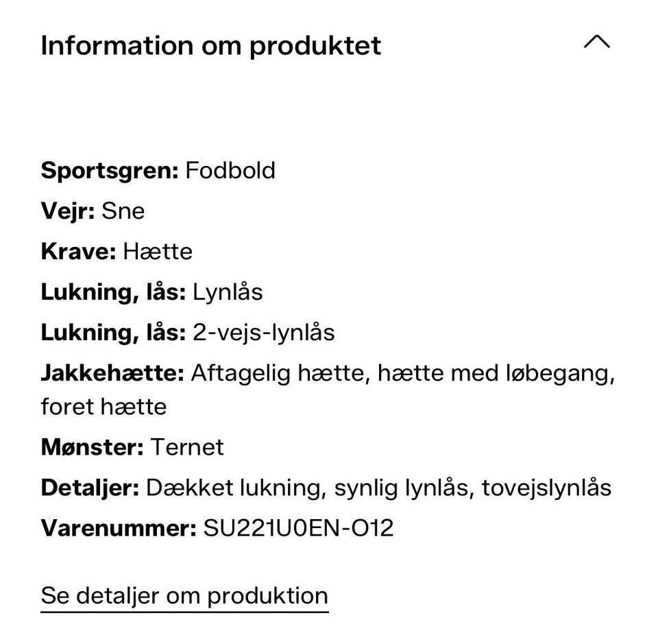This screenshot has width=658, height=644.
Task: Click the bold "Mønster:" label
Action: (92, 447)
